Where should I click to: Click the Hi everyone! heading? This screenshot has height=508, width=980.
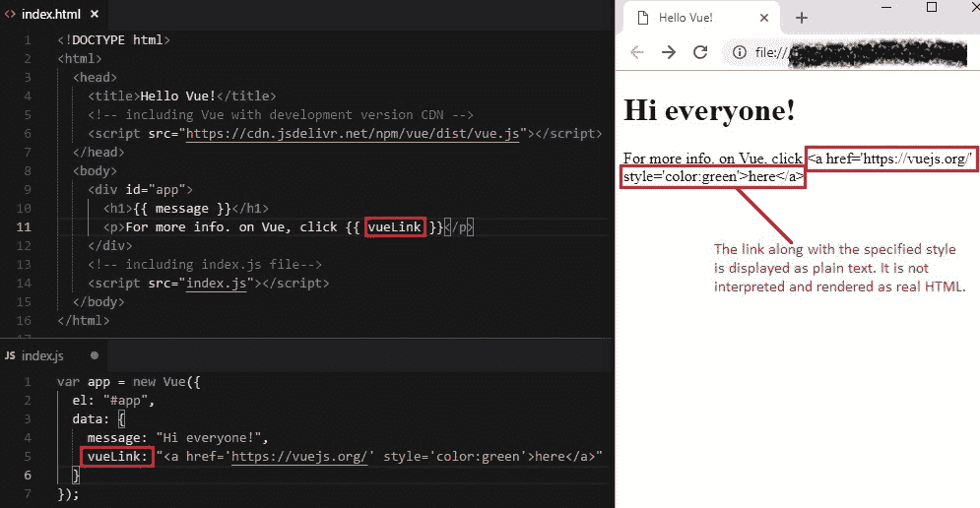tap(709, 110)
